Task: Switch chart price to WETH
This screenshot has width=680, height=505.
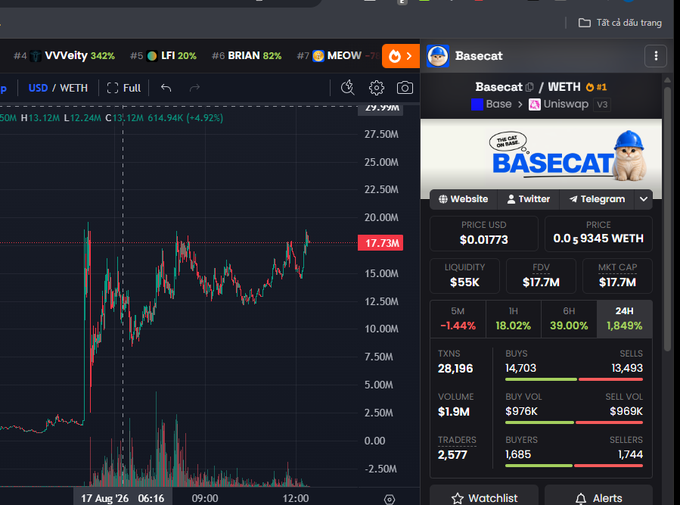Action: [x=74, y=88]
